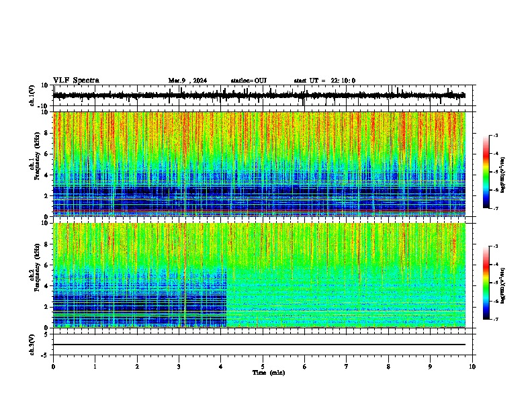This screenshot has width=532, height=411.
Task: Click the ch.3(V) axis label
Action: pos(32,345)
